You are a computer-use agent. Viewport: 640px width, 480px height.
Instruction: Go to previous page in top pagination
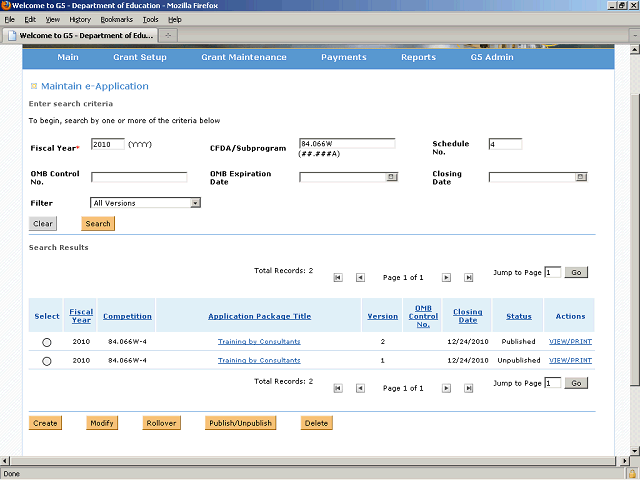point(360,277)
